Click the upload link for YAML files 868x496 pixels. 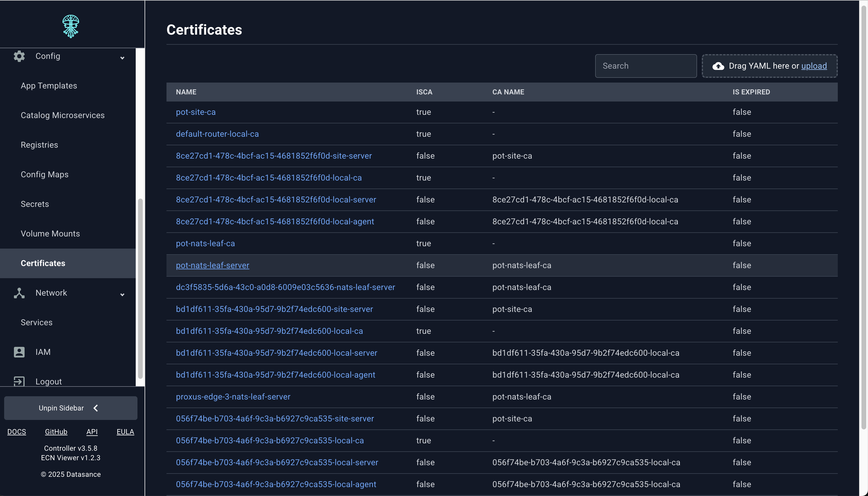(814, 66)
